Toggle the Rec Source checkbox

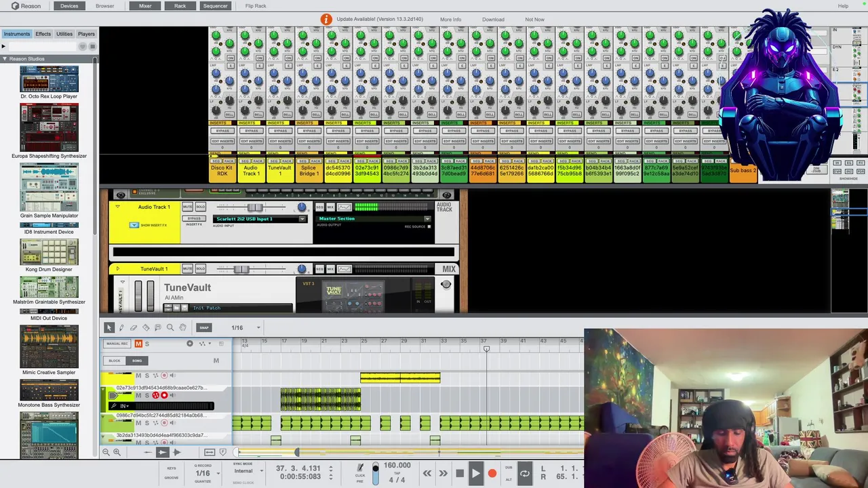click(x=429, y=226)
